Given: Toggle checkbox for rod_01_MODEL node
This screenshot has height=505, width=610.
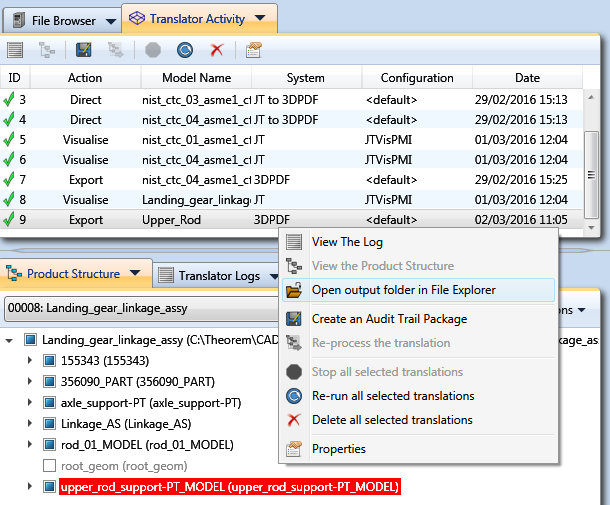Looking at the screenshot, I should pos(49,445).
